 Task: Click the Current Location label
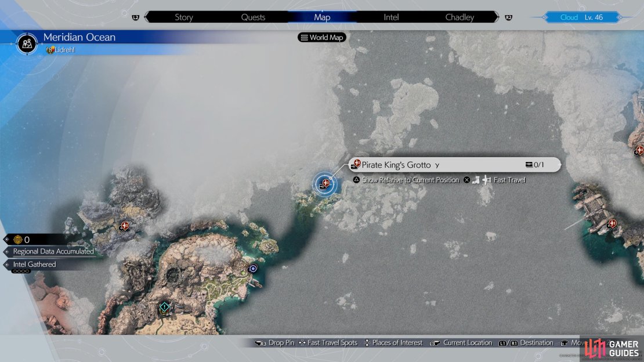468,343
